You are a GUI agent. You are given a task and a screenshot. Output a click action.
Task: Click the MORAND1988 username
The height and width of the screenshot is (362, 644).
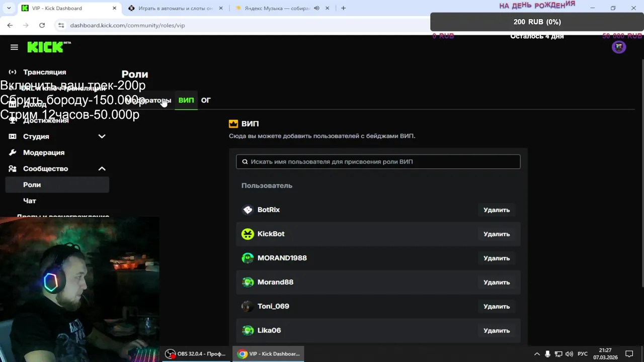(x=282, y=258)
